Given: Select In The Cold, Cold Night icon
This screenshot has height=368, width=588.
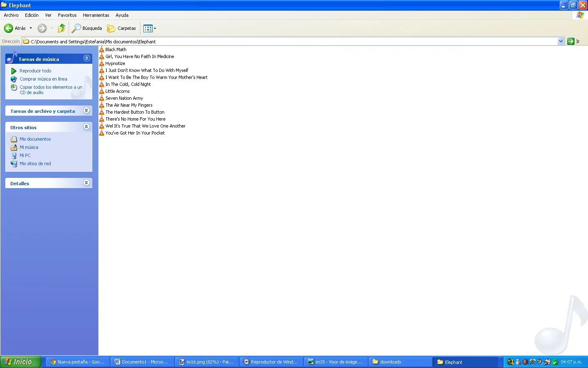Looking at the screenshot, I should (x=102, y=84).
